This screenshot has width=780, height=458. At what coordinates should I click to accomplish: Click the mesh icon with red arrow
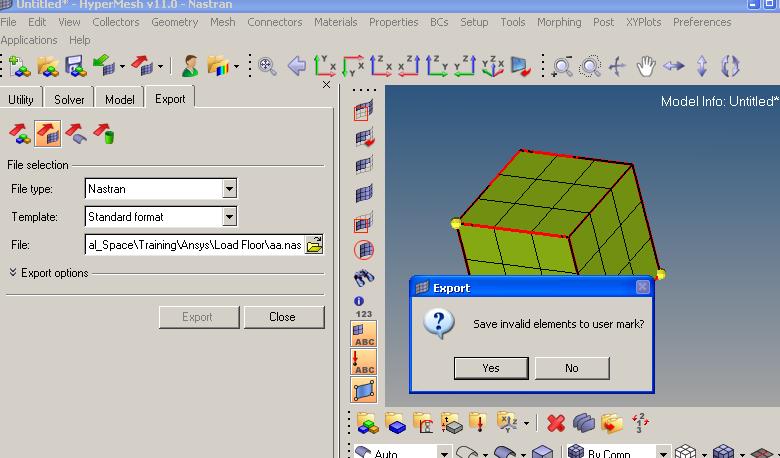click(x=364, y=138)
